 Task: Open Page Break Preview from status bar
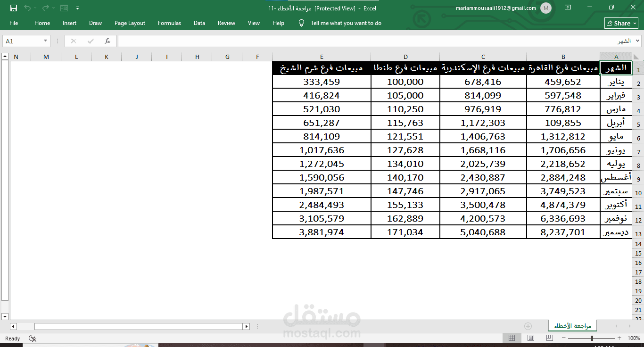[549, 338]
